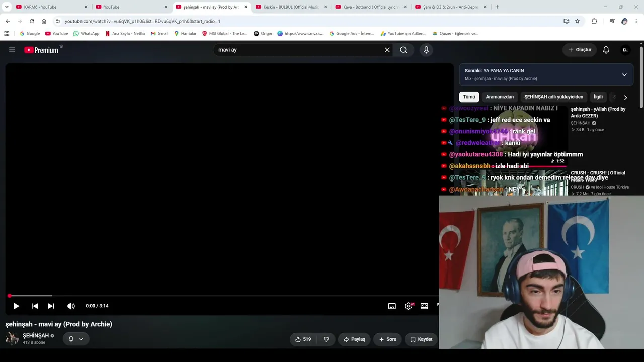The width and height of the screenshot is (644, 362).
Task: Open the ŞEHİNŞAH channel name link
Action: [36, 336]
